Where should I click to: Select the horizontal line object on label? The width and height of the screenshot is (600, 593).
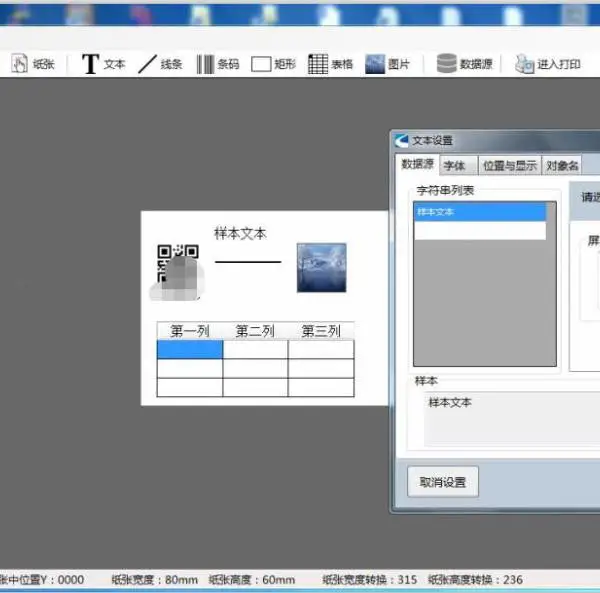(x=248, y=262)
